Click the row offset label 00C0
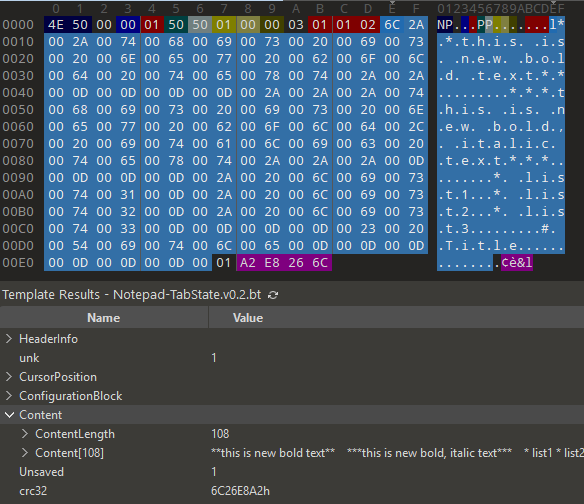Screen dimensions: 584x504 click(x=18, y=229)
